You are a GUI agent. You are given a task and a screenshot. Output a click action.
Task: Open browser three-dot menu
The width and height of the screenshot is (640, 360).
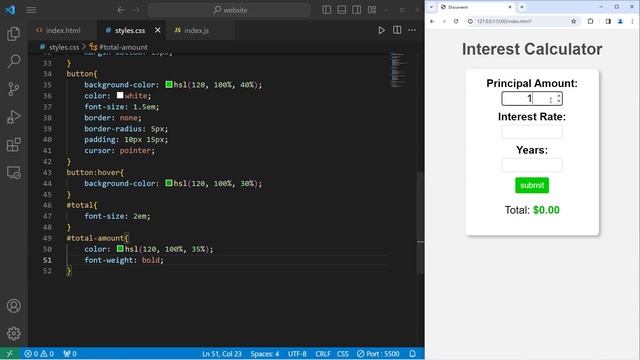pyautogui.click(x=632, y=21)
